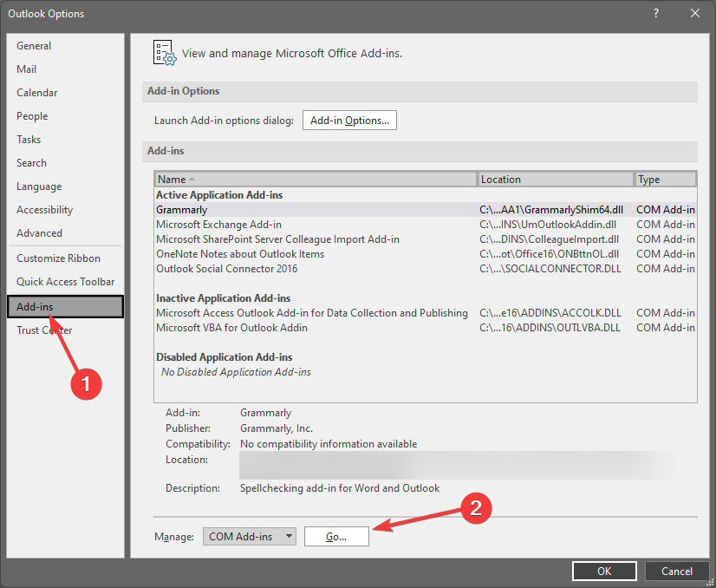716x588 pixels.
Task: Click the UmOutlookAddin.dll location cell
Action: (548, 225)
